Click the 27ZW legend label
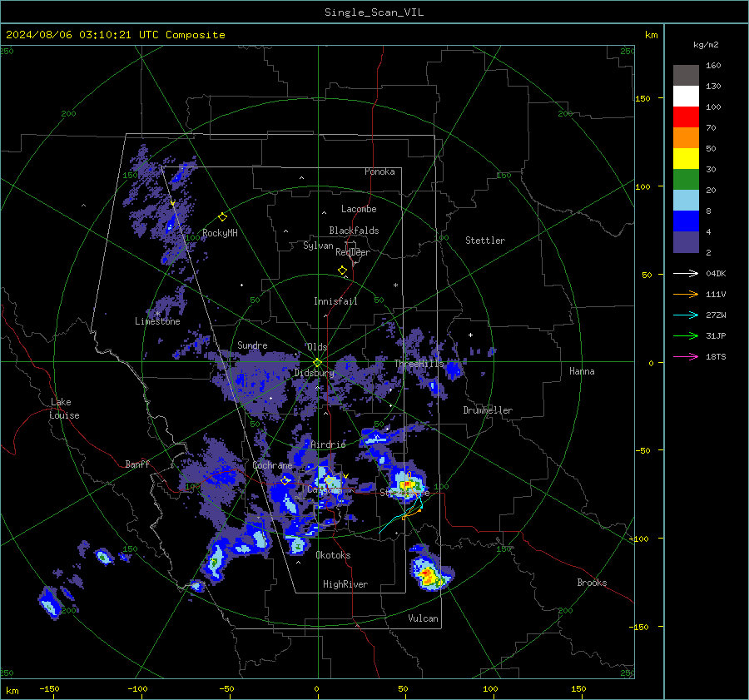 (716, 315)
